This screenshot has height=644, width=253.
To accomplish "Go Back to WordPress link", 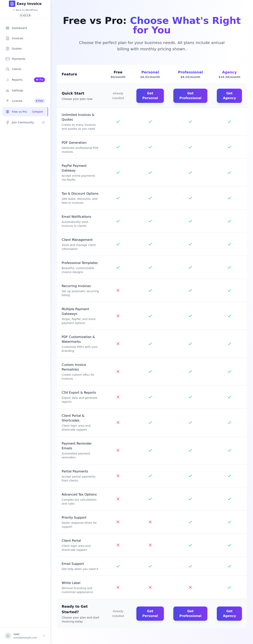I will [25, 10].
